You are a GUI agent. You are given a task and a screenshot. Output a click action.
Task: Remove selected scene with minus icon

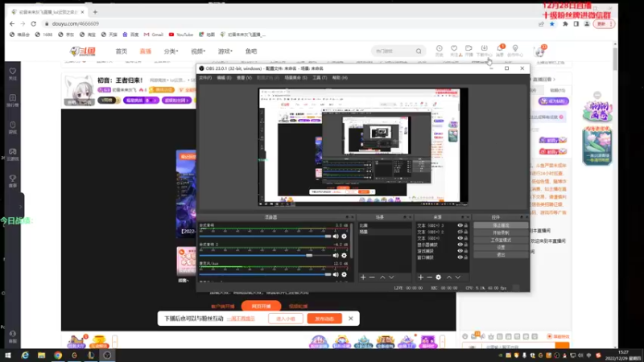[x=372, y=278]
